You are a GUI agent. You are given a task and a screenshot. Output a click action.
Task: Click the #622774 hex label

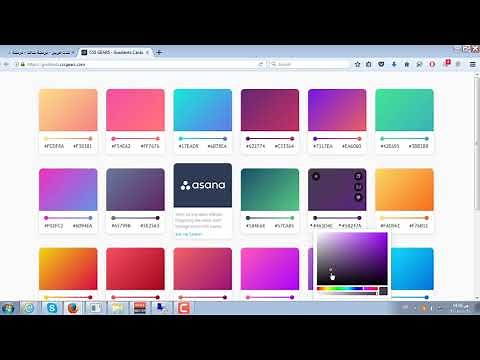coord(255,146)
